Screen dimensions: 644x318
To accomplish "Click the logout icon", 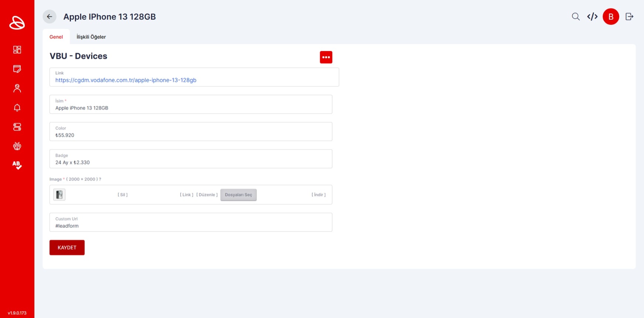I will (629, 17).
